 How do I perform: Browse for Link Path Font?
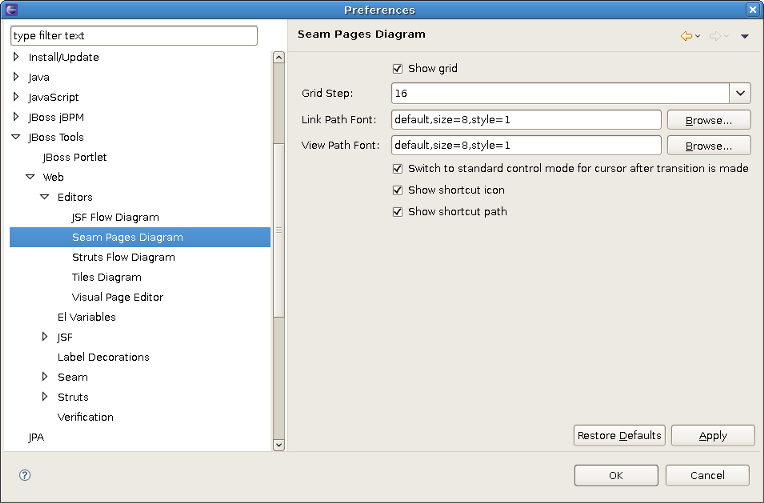point(709,120)
